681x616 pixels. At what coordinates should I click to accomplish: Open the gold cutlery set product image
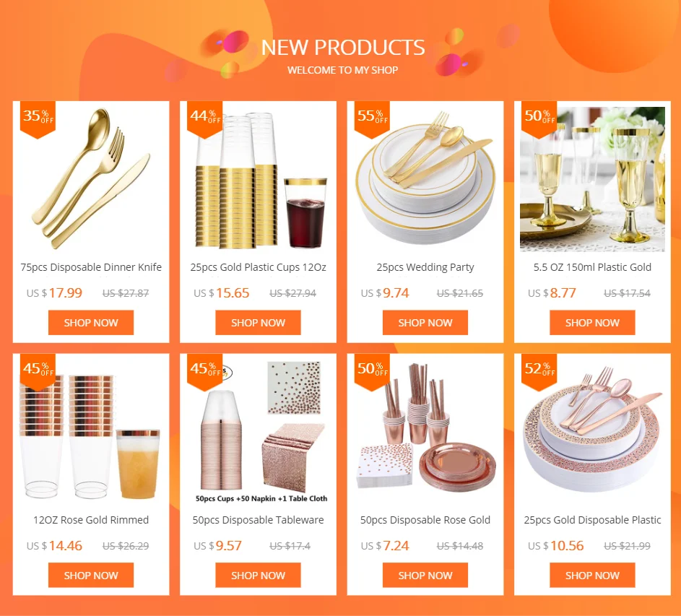[91, 179]
